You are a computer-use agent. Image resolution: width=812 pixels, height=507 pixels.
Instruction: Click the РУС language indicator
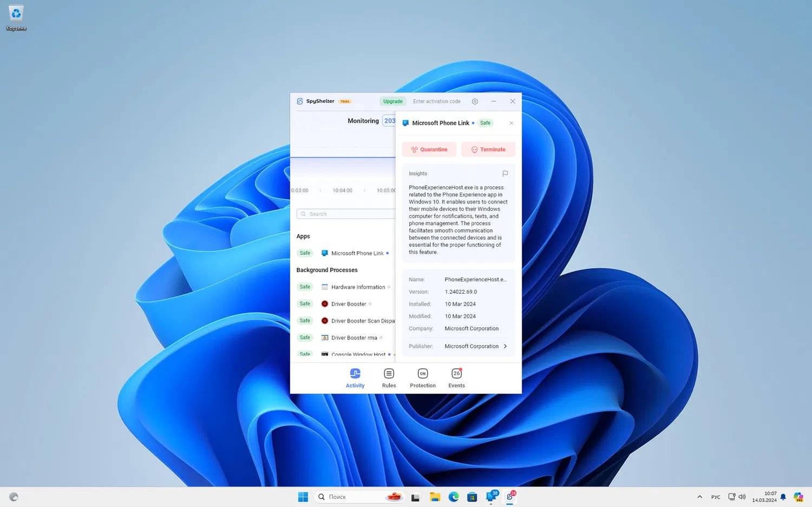coord(716,497)
